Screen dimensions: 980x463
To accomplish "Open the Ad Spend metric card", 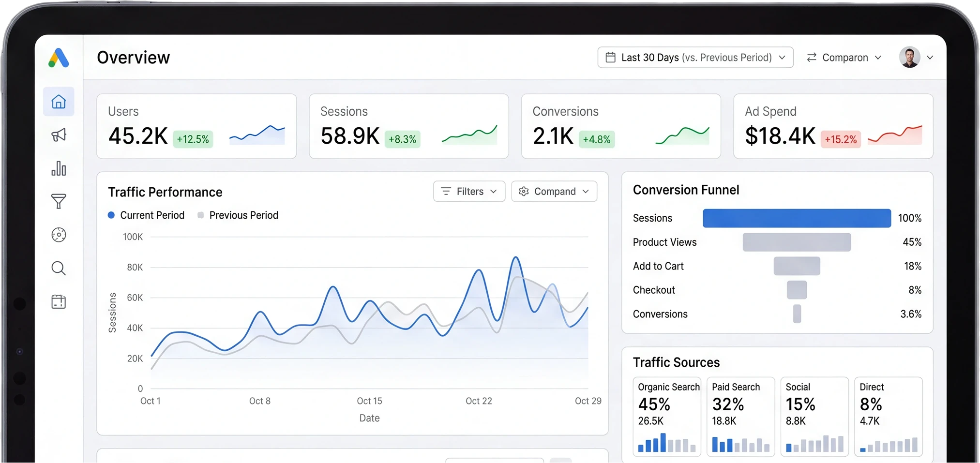I will point(833,126).
